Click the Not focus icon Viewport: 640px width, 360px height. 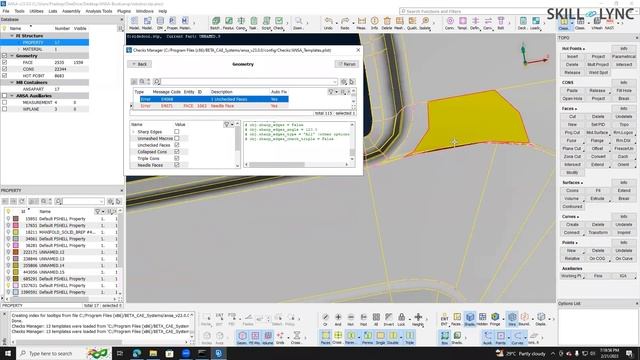[x=351, y=318]
